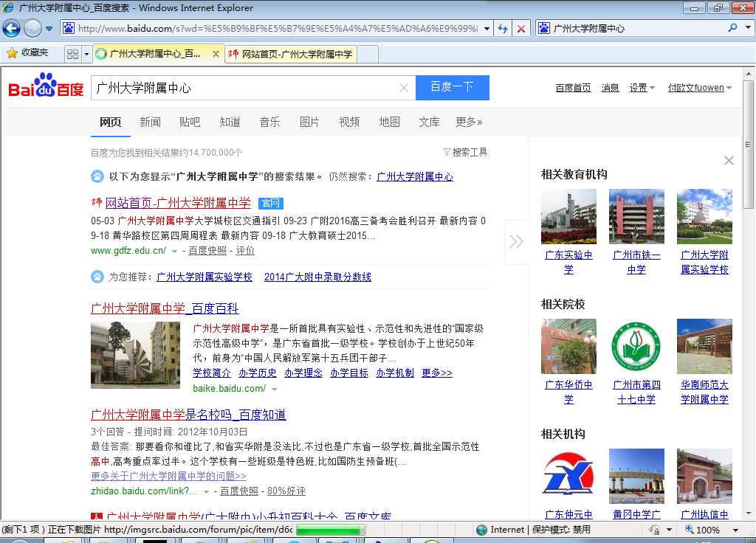
Task: Open the 付欧文fuowen account dropdown
Action: point(699,88)
